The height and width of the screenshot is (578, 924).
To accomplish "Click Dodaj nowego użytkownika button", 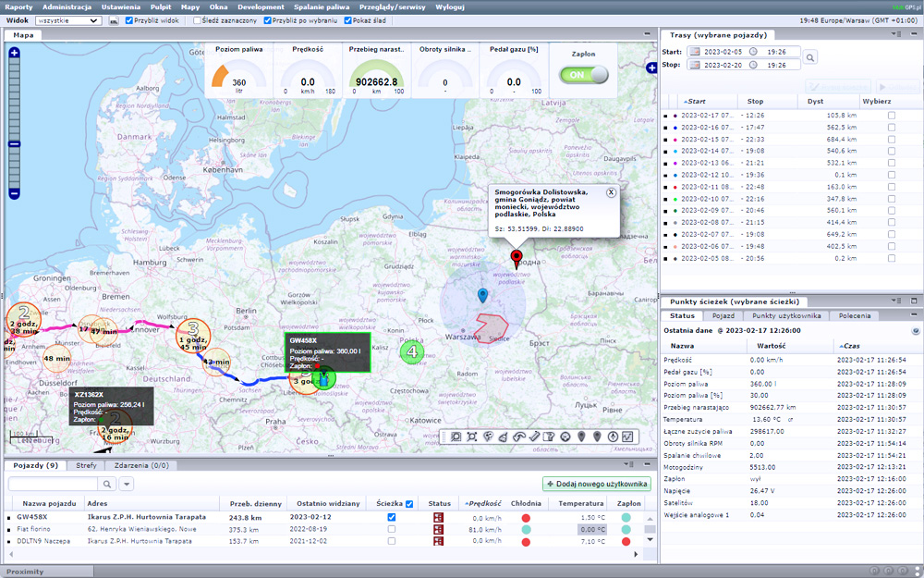I will click(597, 485).
